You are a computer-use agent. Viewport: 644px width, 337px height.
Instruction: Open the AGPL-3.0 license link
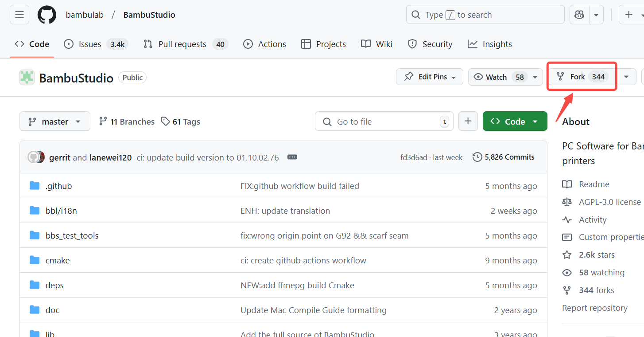tap(601, 202)
